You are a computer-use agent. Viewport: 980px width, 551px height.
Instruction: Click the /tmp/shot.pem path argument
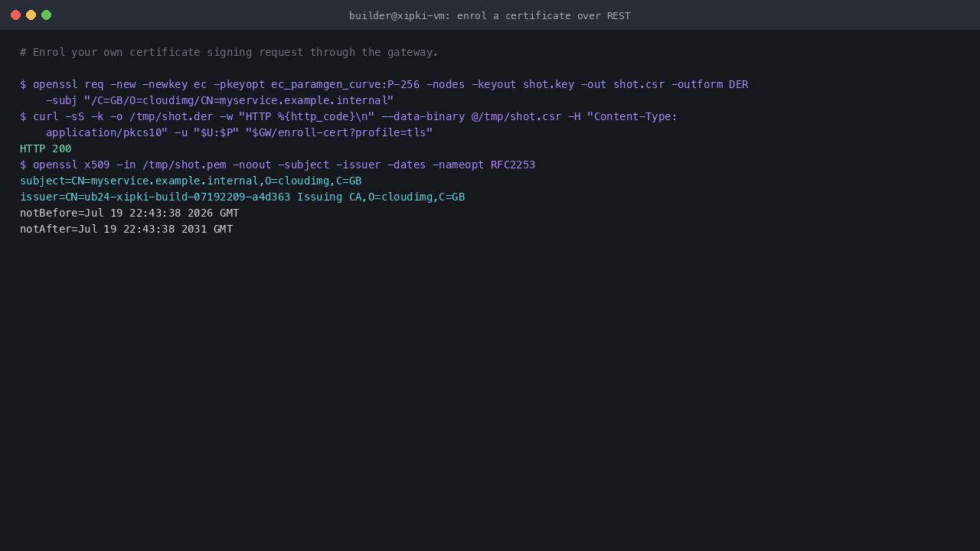click(185, 165)
